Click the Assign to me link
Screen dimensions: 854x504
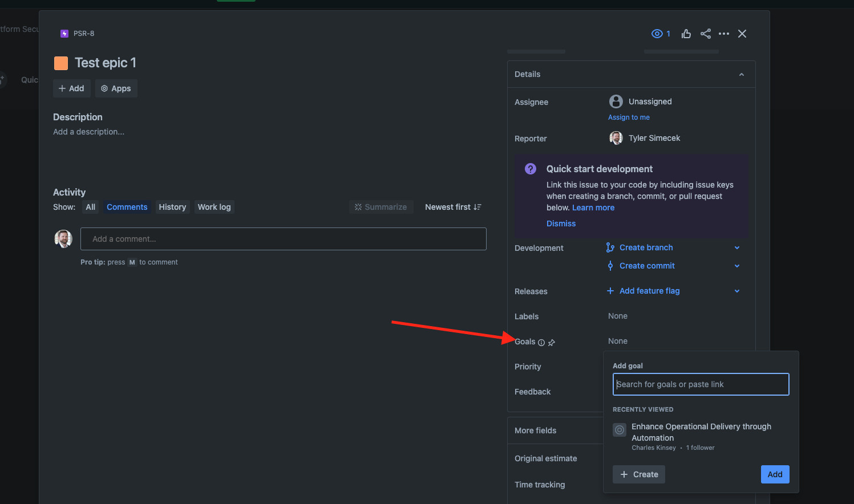(629, 117)
